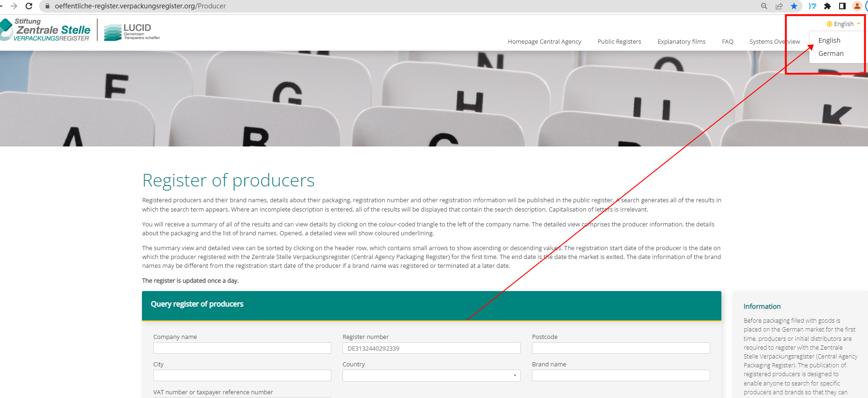
Task: Click the Stiftung Zentrale Stelle logo
Action: point(47,30)
